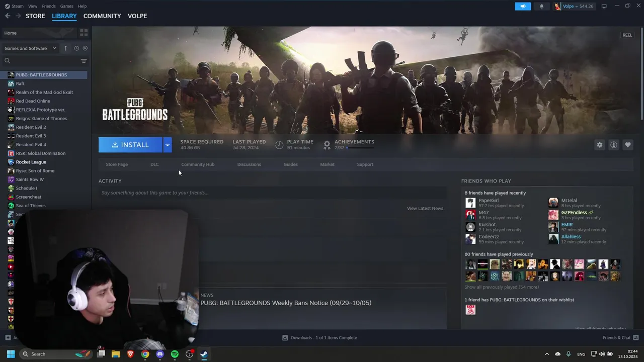Open the Help menu
644x362 pixels.
82,6
